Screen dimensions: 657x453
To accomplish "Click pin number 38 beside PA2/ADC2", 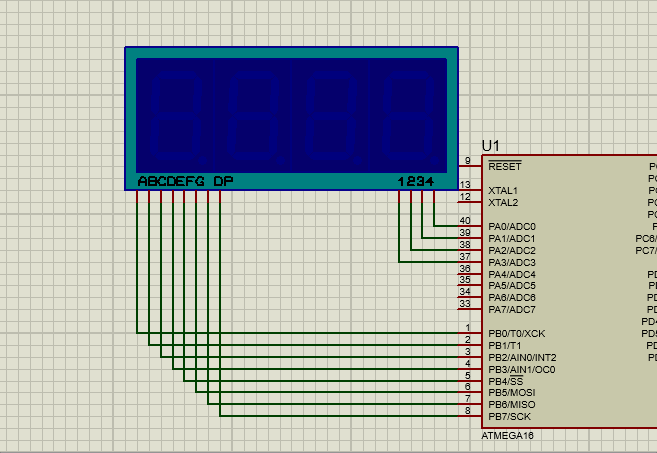I will click(465, 244).
